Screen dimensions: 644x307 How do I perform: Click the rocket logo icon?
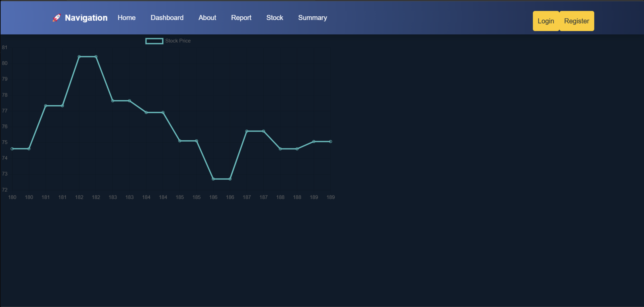coord(56,18)
